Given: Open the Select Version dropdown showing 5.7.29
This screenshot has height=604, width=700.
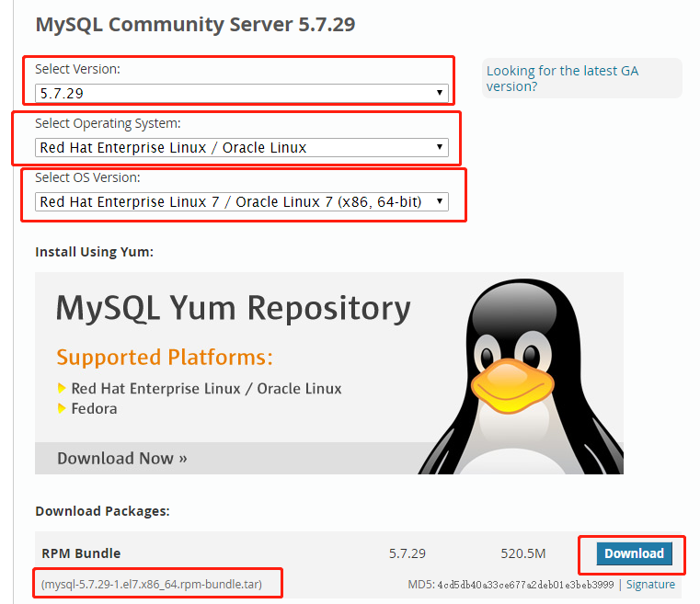Looking at the screenshot, I should pos(242,93).
